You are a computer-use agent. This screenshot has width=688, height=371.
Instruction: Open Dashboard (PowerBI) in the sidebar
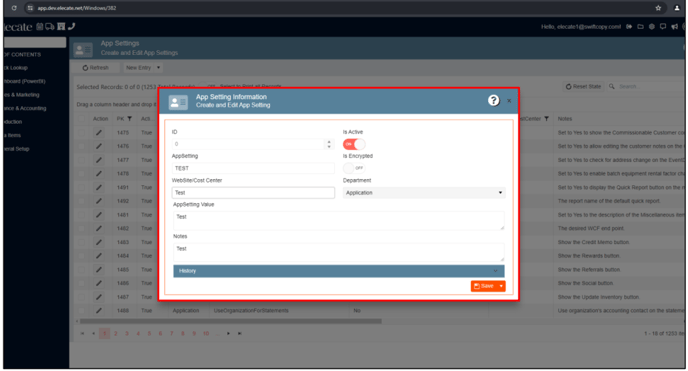25,81
